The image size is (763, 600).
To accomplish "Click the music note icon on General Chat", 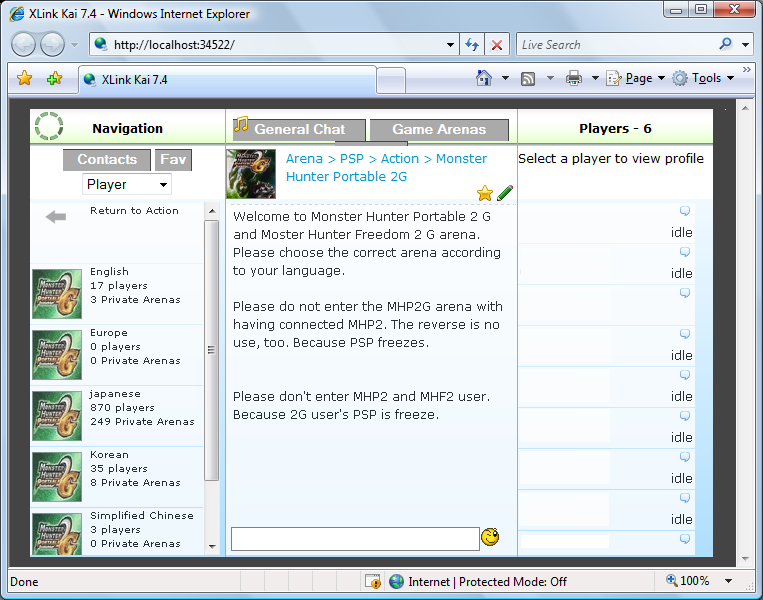I will (x=240, y=125).
